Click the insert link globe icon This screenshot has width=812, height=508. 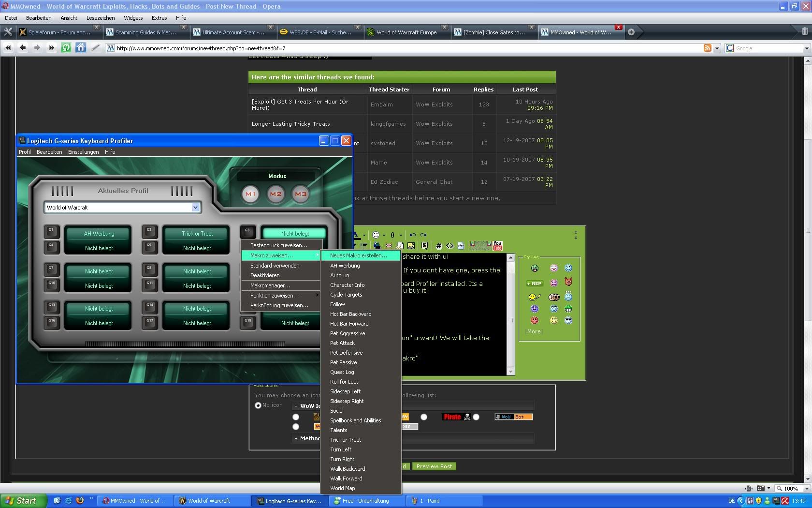tap(377, 246)
